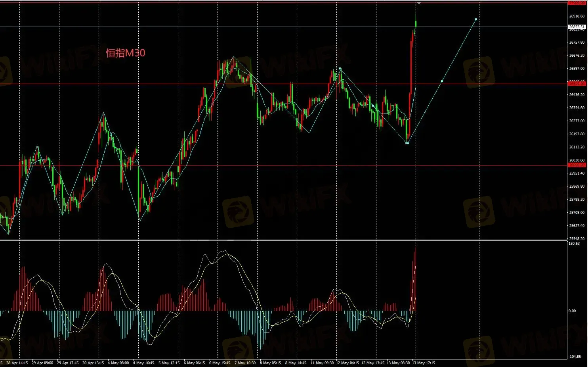The height and width of the screenshot is (367, 588).
Task: Select the trendline anchor at the chart low
Action: pos(407,143)
